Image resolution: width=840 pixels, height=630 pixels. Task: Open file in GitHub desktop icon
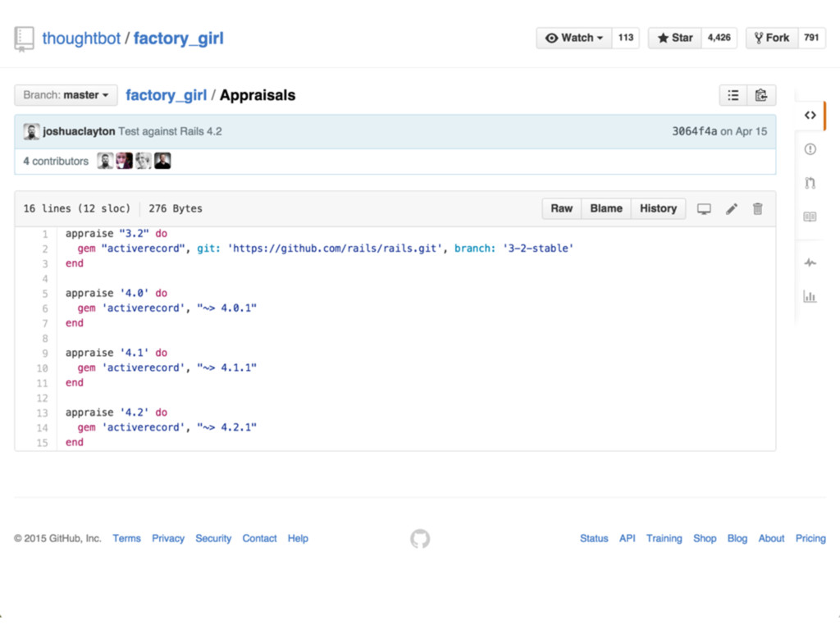pos(704,209)
